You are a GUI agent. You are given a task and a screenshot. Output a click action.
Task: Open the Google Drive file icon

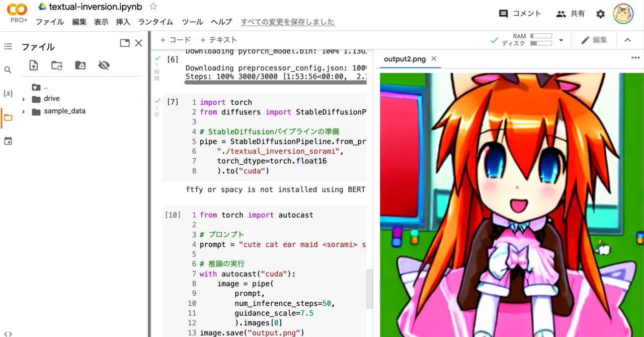click(43, 7)
